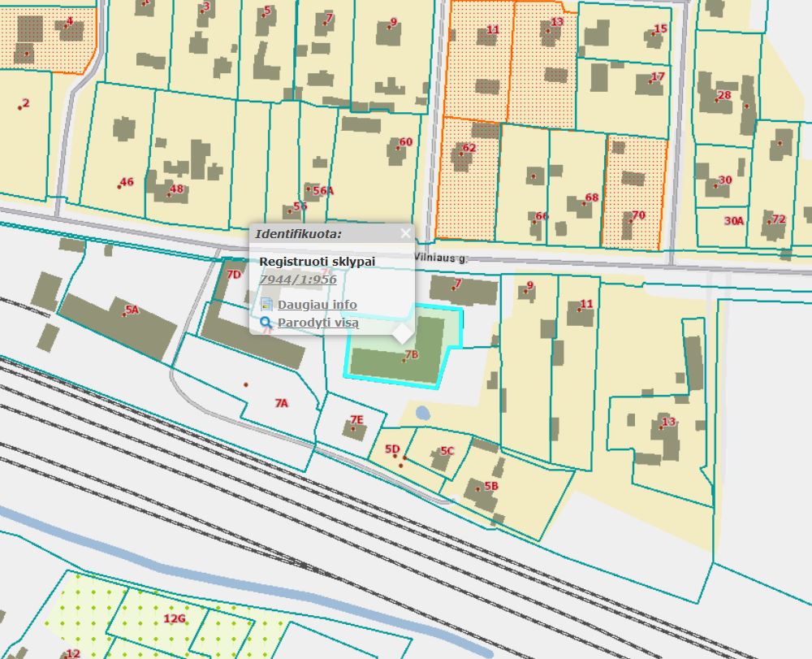812x659 pixels.
Task: Click the Parodyti visą link
Action: pyautogui.click(x=318, y=323)
